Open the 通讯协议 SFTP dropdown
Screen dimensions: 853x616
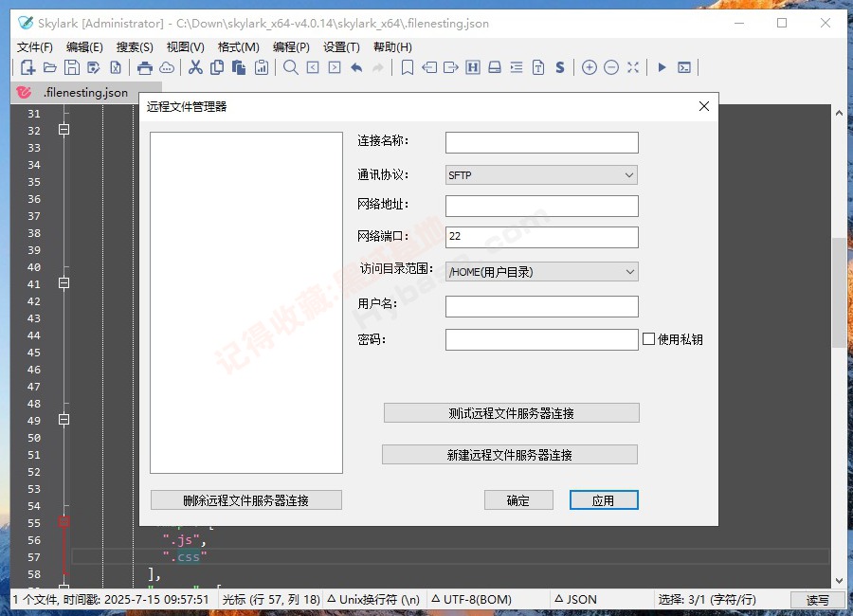coord(541,175)
